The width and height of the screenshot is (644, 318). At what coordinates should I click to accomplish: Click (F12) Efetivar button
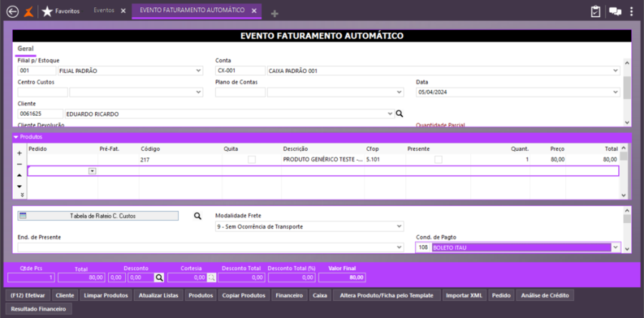[29, 295]
